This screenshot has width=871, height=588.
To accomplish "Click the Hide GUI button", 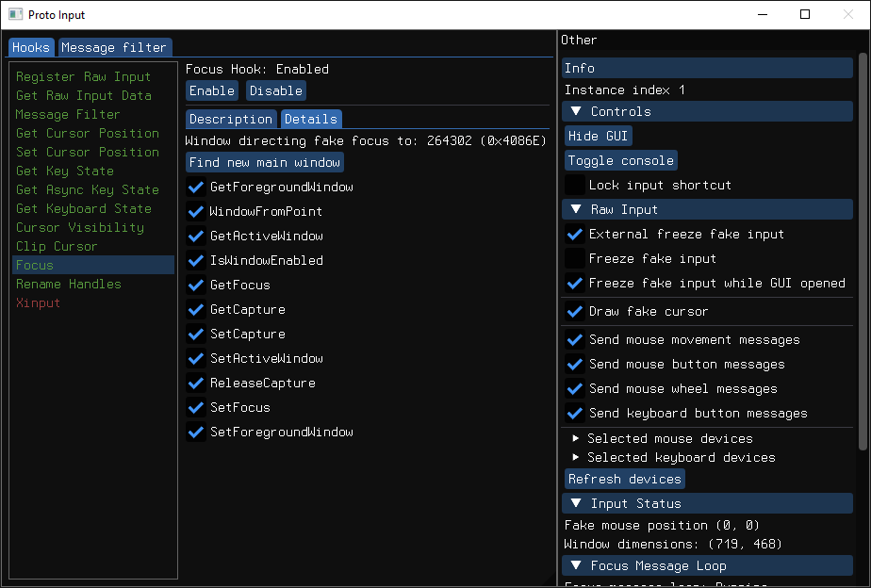I will pos(599,136).
